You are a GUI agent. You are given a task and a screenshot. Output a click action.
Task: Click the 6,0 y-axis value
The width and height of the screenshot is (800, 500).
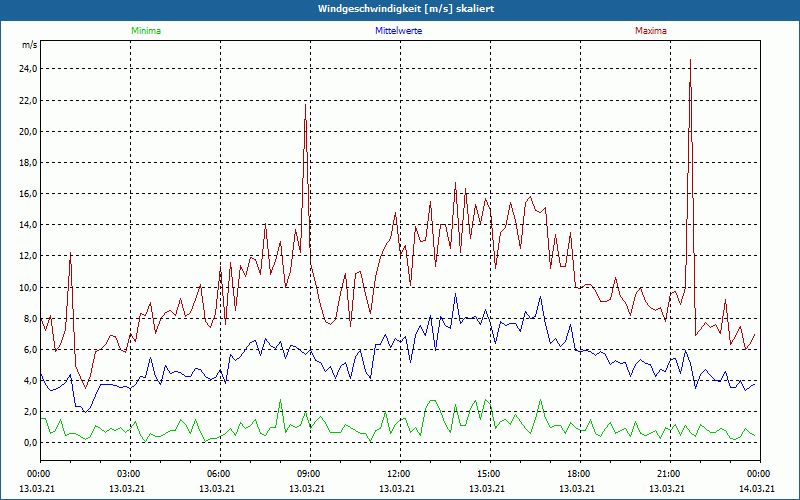pyautogui.click(x=31, y=350)
